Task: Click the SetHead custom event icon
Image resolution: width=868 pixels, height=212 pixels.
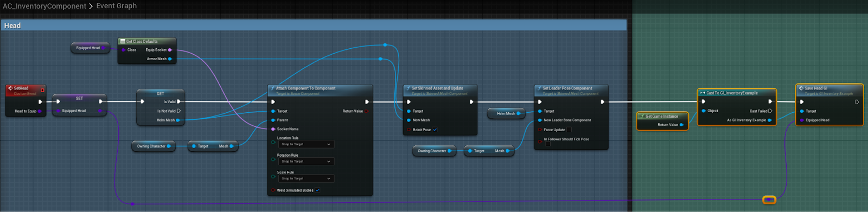Action: 10,88
